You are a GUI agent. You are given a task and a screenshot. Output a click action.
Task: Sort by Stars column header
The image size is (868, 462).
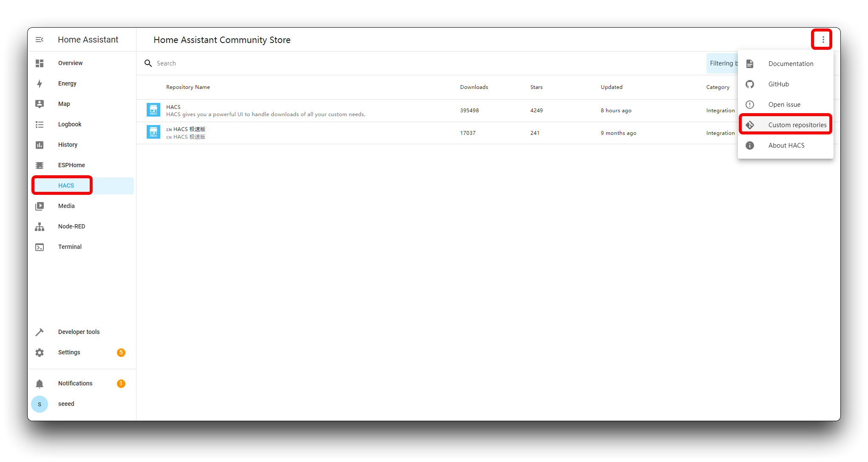[x=536, y=87]
